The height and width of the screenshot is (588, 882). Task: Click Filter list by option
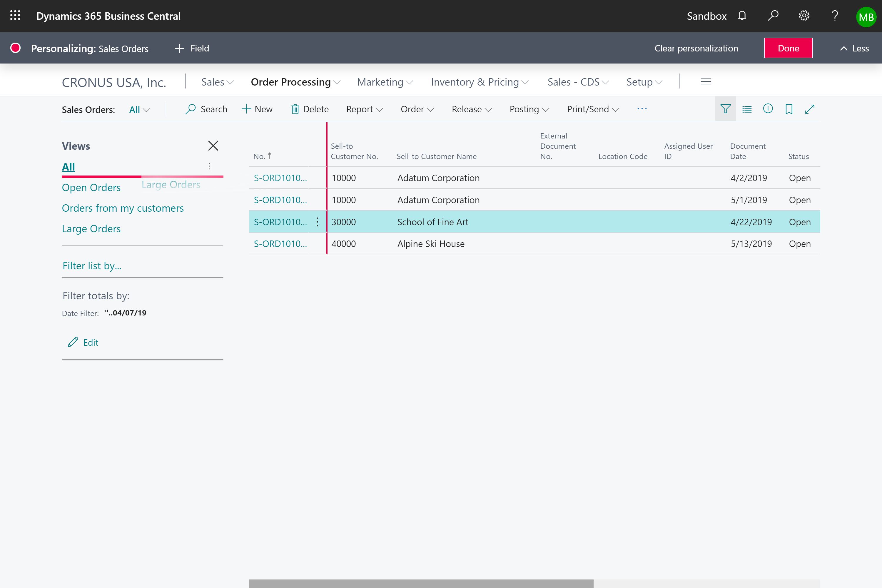[x=92, y=265]
